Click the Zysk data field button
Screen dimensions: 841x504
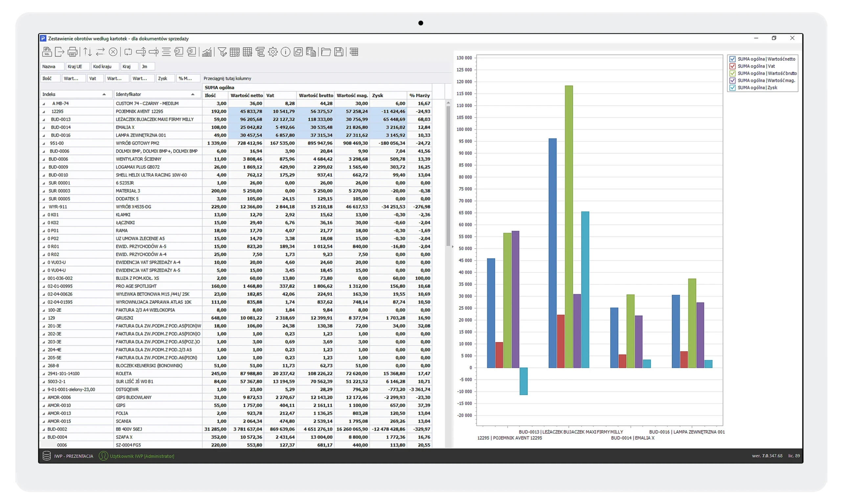(165, 78)
